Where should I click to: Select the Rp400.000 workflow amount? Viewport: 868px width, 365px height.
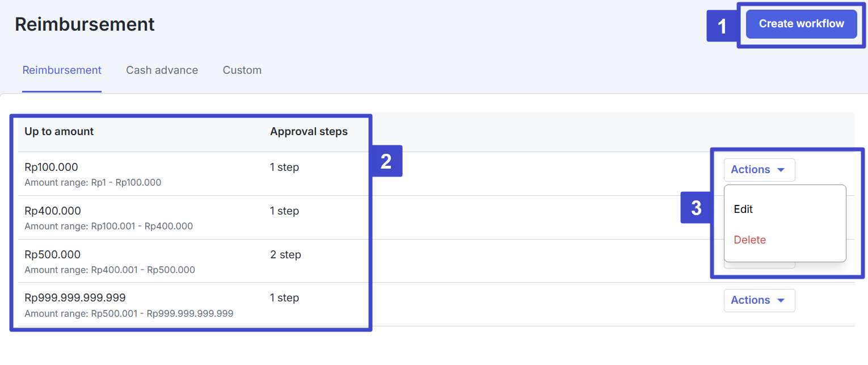tap(53, 211)
